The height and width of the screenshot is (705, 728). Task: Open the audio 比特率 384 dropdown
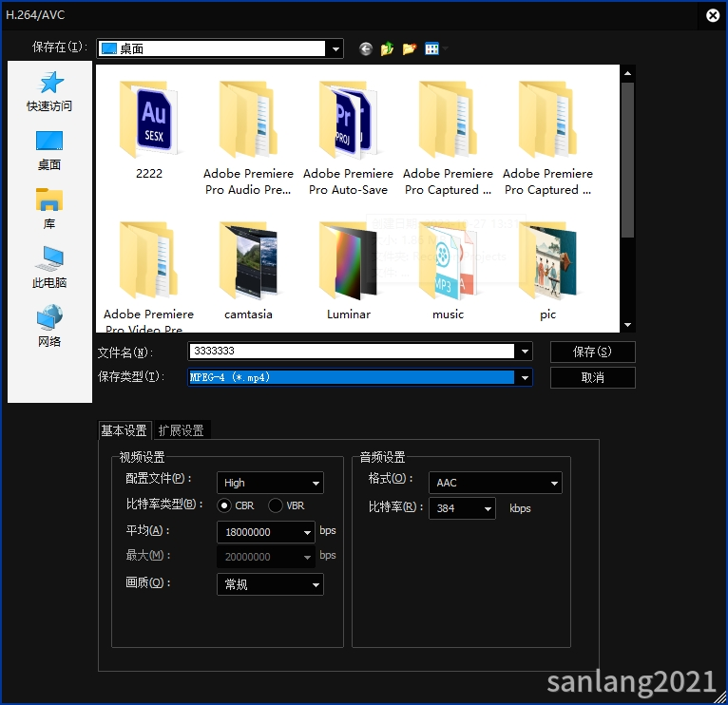click(462, 508)
